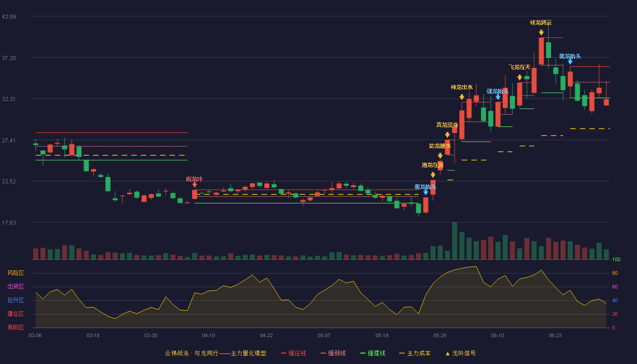Toggle the 强压线 legend entry
Image resolution: width=637 pixels, height=364 pixels.
[x=293, y=353]
